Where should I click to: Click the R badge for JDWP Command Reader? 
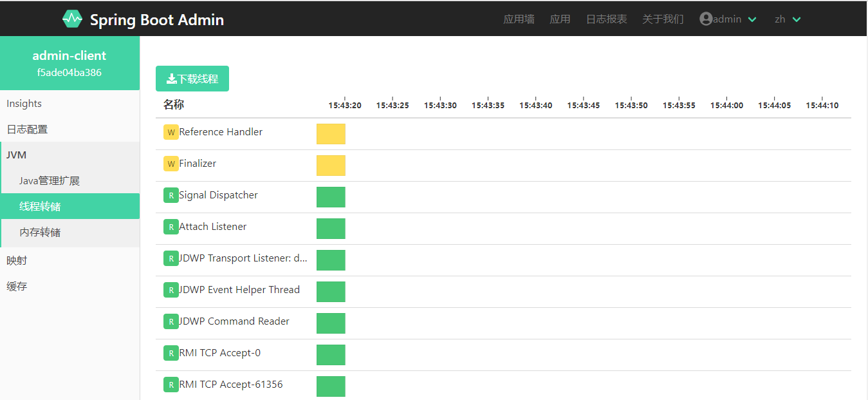[171, 322]
